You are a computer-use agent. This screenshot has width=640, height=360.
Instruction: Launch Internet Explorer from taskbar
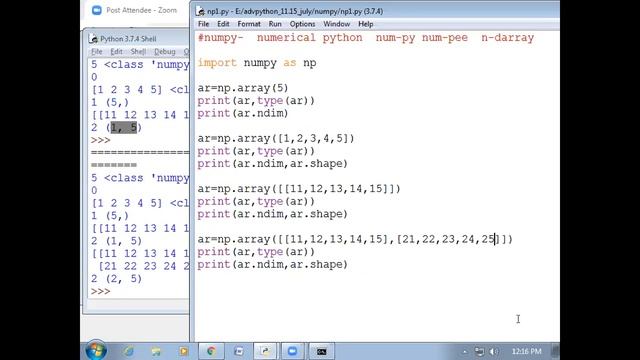tap(128, 351)
